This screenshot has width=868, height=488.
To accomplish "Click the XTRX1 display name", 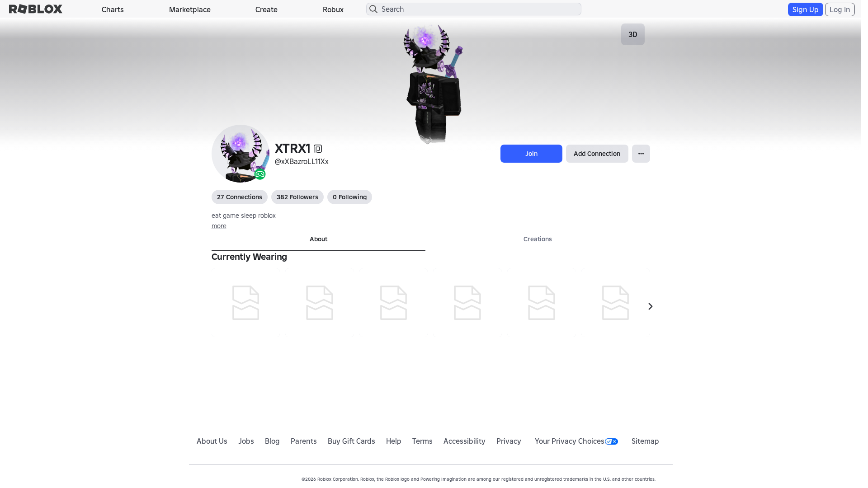I will [x=292, y=149].
